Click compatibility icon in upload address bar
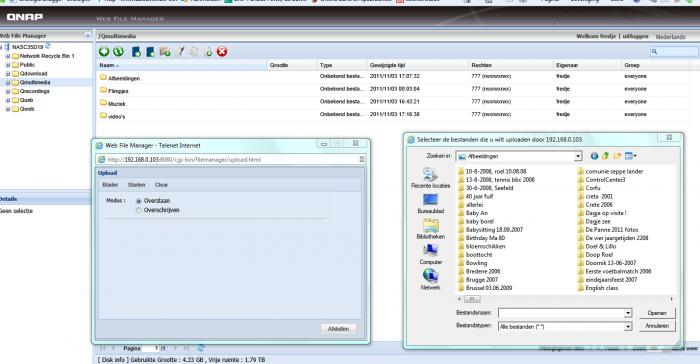The height and width of the screenshot is (364, 700). click(x=362, y=159)
